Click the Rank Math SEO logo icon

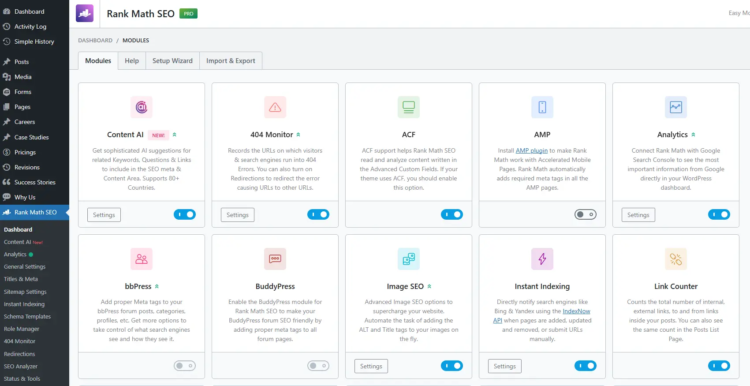(x=85, y=13)
